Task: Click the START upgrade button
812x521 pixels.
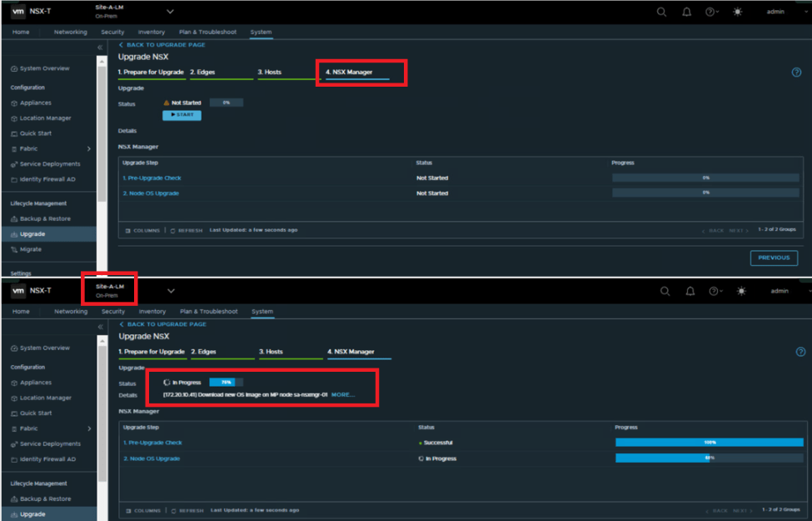Action: click(x=182, y=114)
